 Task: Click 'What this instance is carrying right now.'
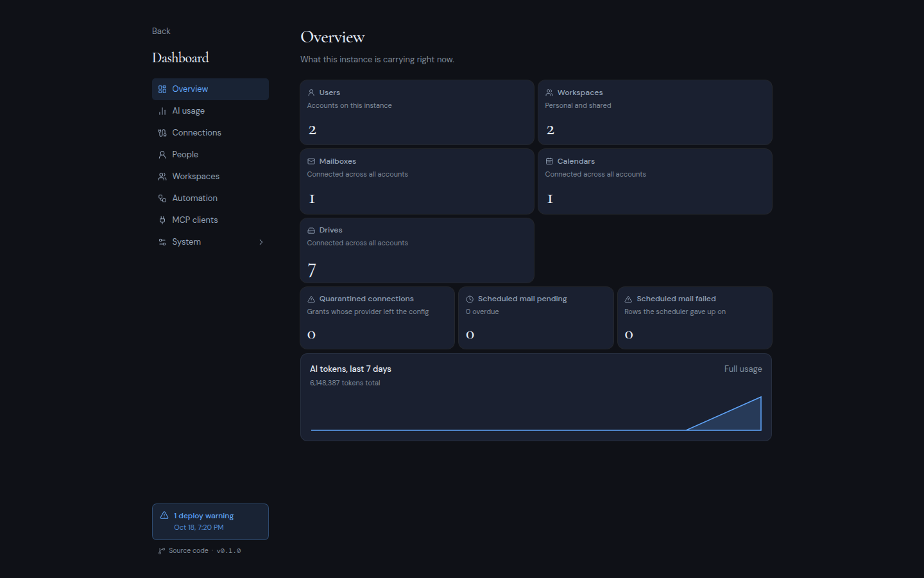pos(377,59)
